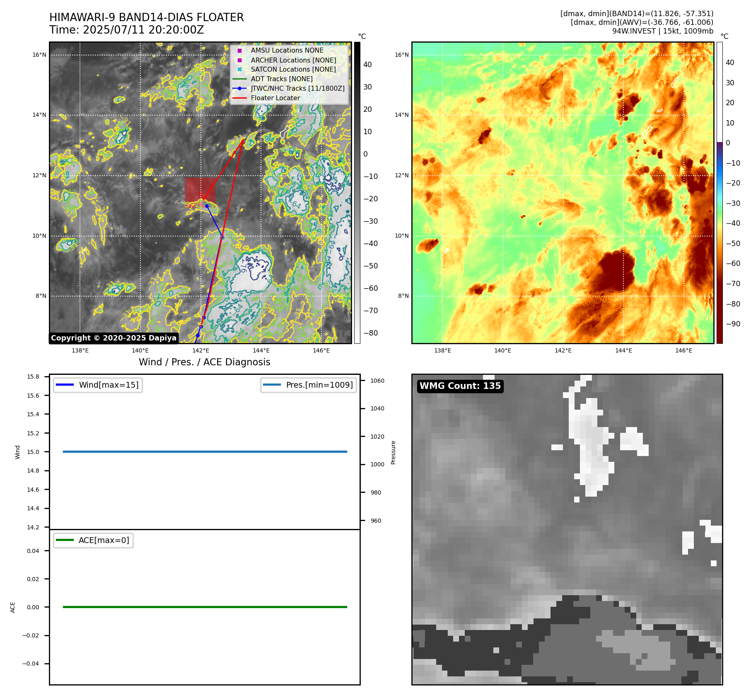
Task: Click the Guam island outline on right map
Action: click(647, 132)
